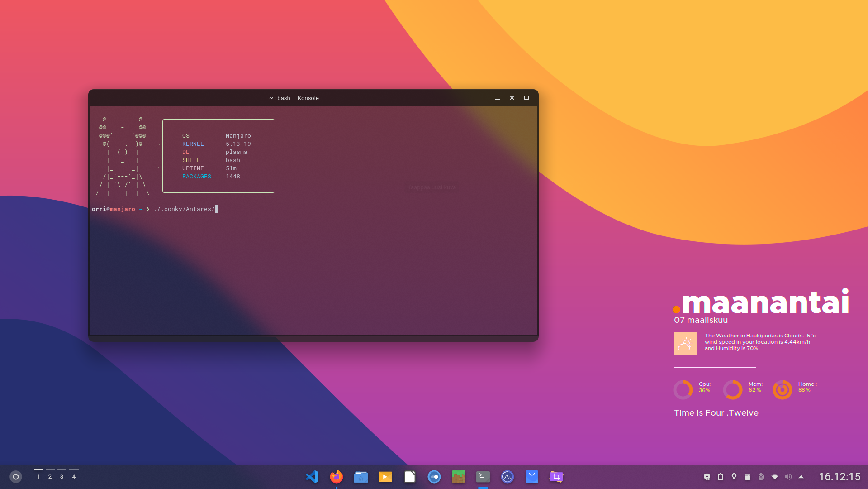Viewport: 868px width, 489px height.
Task: Launch Firefox from the taskbar
Action: coord(337,477)
